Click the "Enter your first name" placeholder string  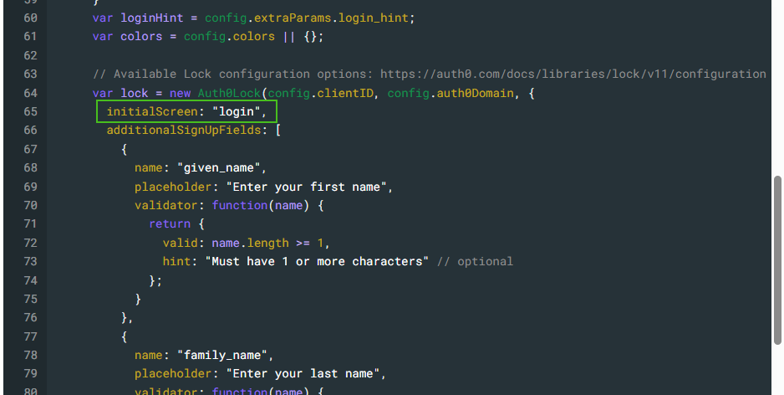306,187
